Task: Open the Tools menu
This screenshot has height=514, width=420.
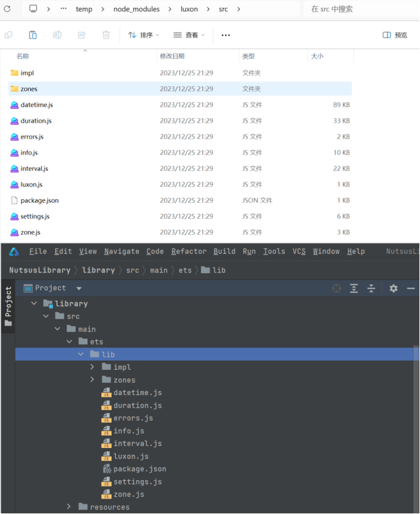Action: [274, 251]
